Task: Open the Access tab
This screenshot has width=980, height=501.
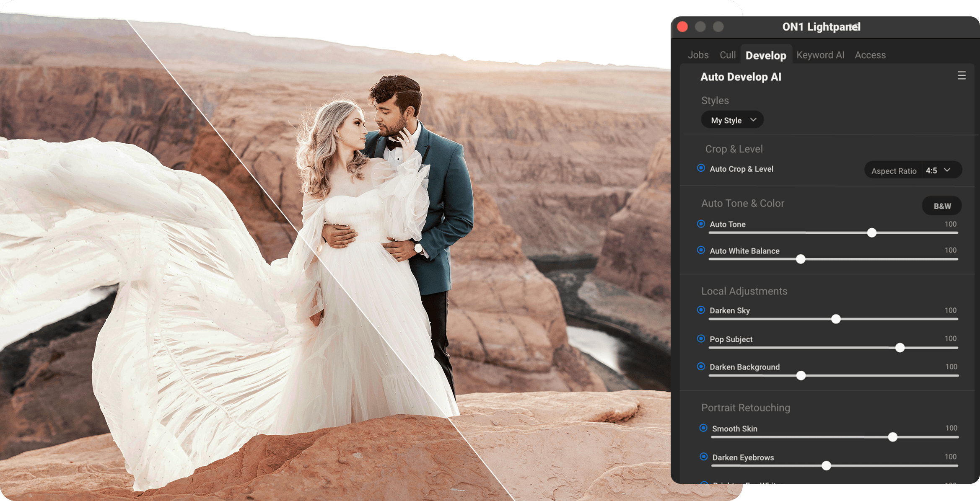Action: click(870, 55)
